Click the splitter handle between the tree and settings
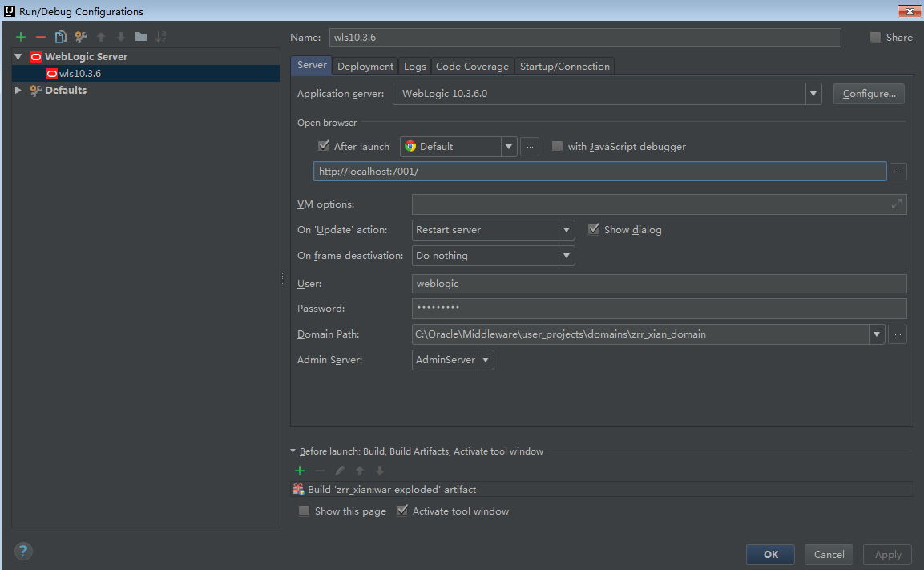924x570 pixels. tap(284, 278)
